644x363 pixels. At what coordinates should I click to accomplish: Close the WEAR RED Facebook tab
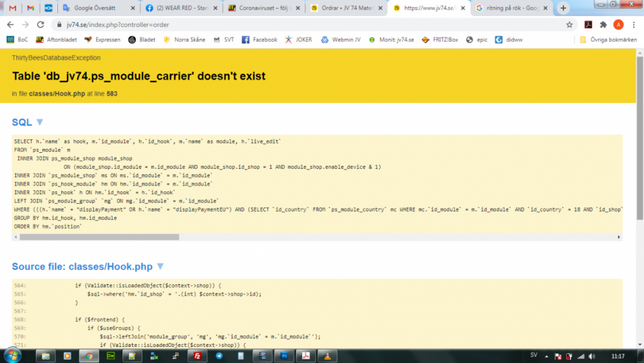tap(215, 8)
